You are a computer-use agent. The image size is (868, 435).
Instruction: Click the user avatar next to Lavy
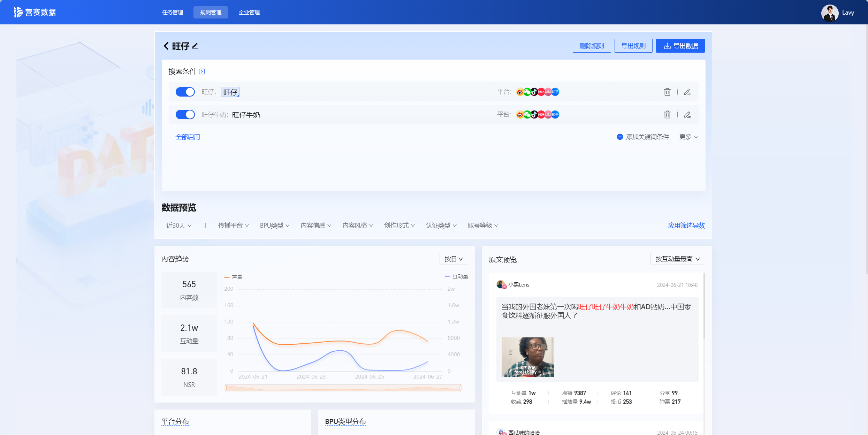[x=830, y=13]
